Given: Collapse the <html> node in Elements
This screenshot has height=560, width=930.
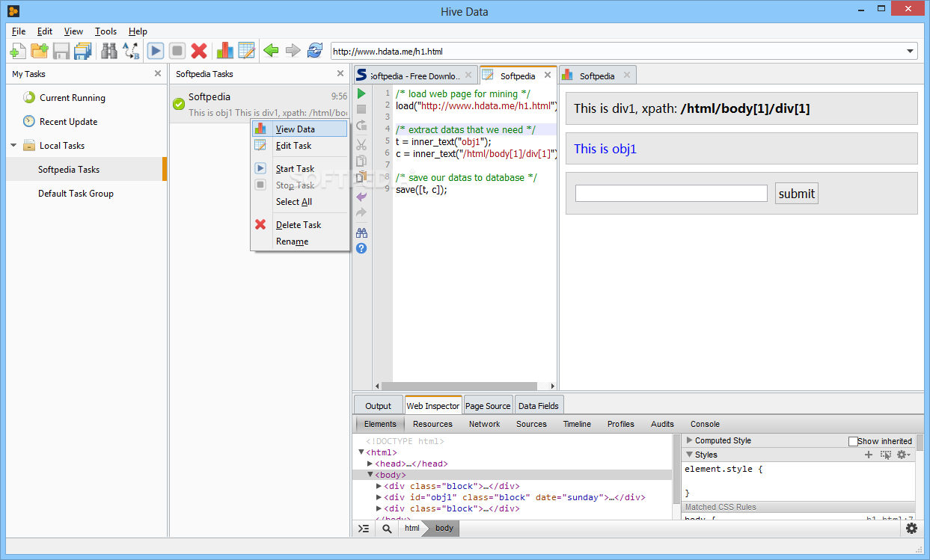Looking at the screenshot, I should tap(361, 452).
